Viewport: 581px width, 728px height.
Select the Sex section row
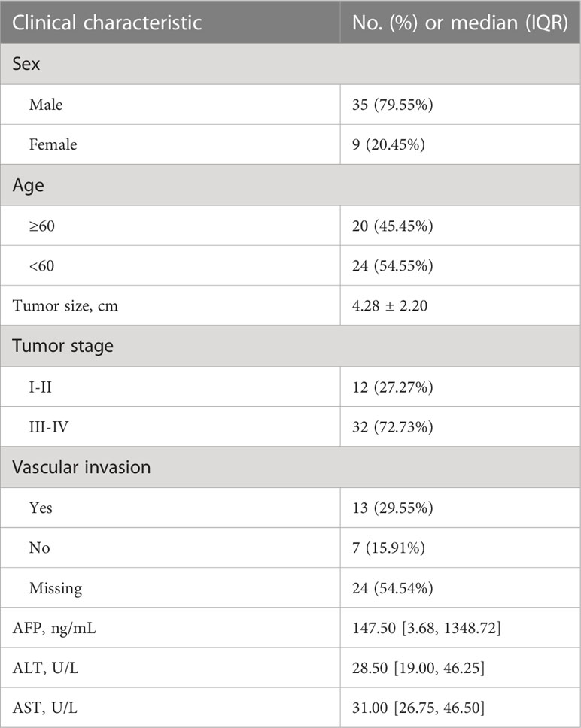click(290, 64)
